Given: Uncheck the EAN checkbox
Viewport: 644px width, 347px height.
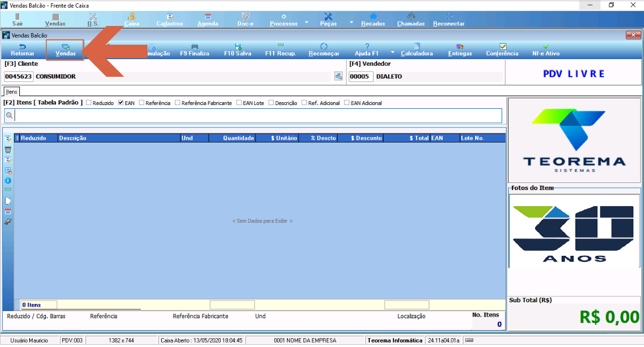Looking at the screenshot, I should (x=121, y=103).
